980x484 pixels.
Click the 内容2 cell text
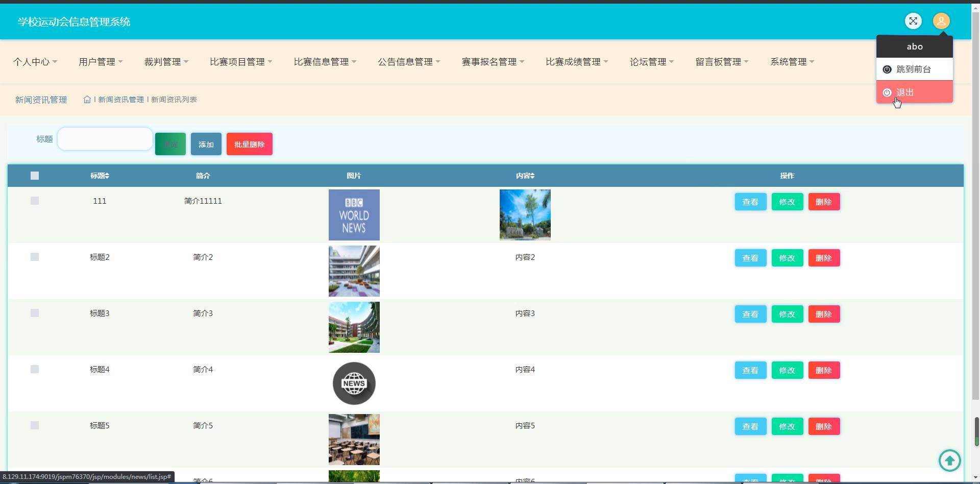point(525,257)
